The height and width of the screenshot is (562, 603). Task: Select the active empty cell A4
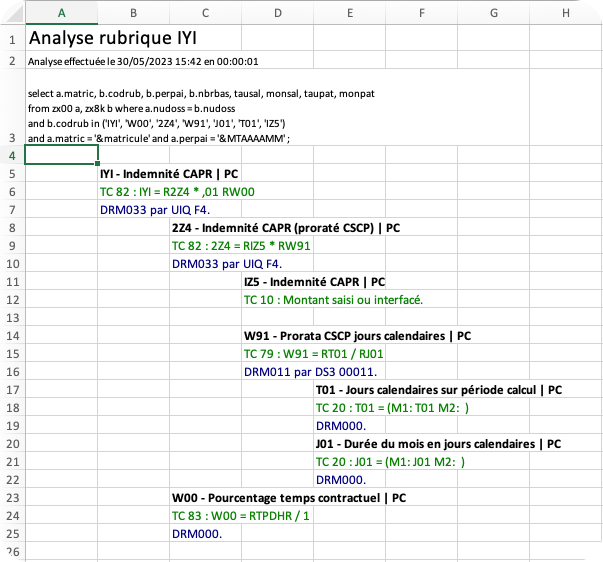click(61, 155)
